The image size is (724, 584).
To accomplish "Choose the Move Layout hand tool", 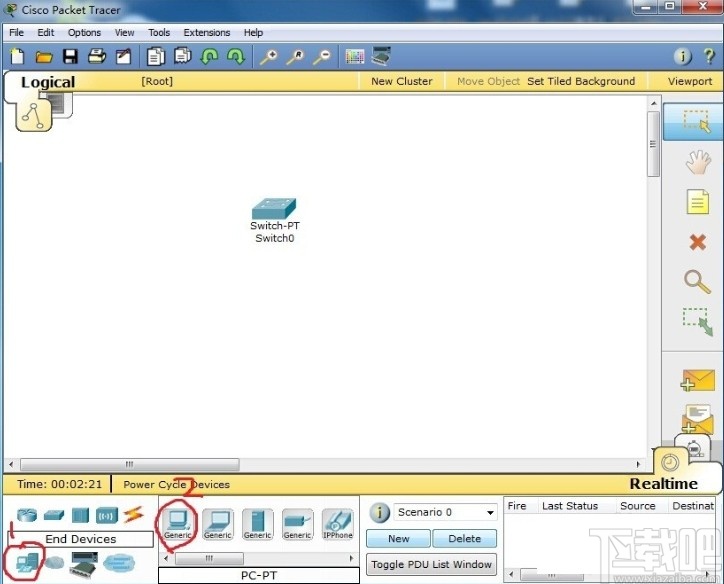I will point(698,162).
